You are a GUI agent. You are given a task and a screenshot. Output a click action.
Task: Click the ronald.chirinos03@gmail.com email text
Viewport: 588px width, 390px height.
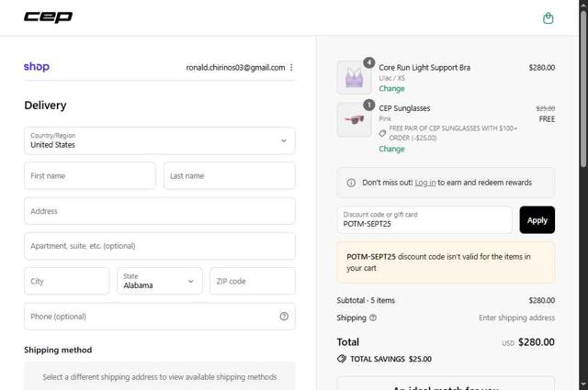pyautogui.click(x=235, y=67)
